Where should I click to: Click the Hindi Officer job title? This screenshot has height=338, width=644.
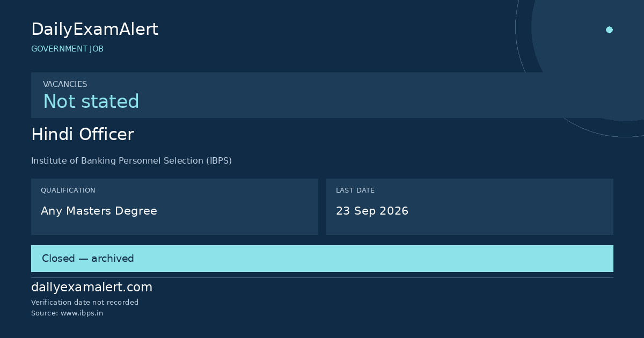coord(83,135)
